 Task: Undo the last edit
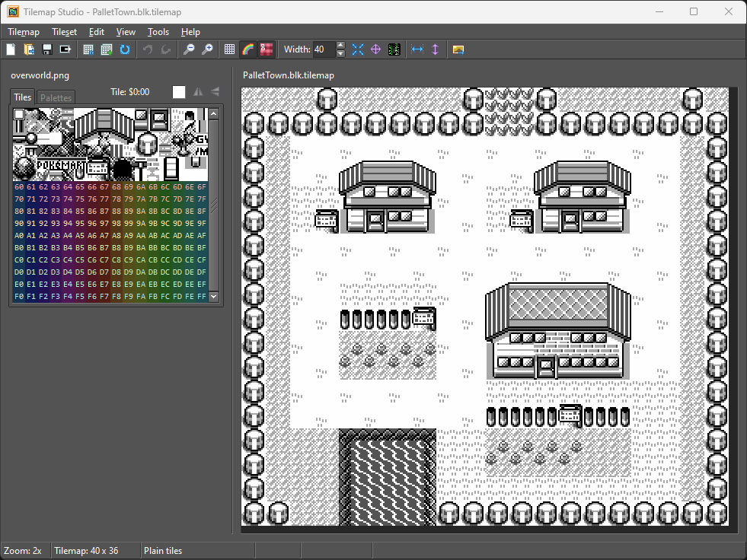pyautogui.click(x=146, y=49)
